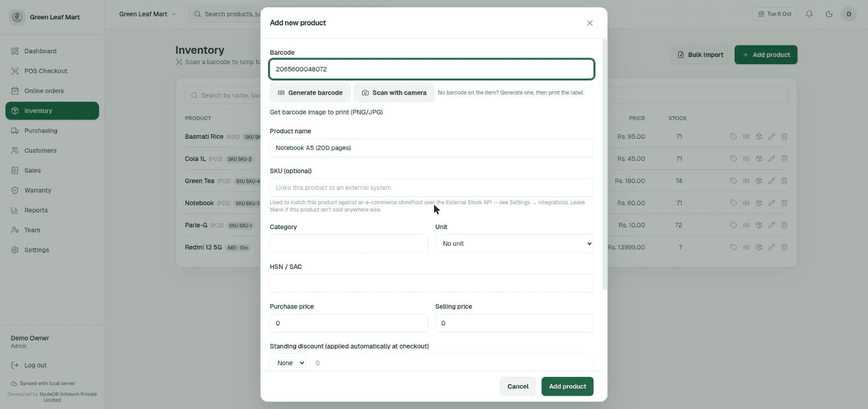Open Sales in the sidebar

tap(52, 170)
